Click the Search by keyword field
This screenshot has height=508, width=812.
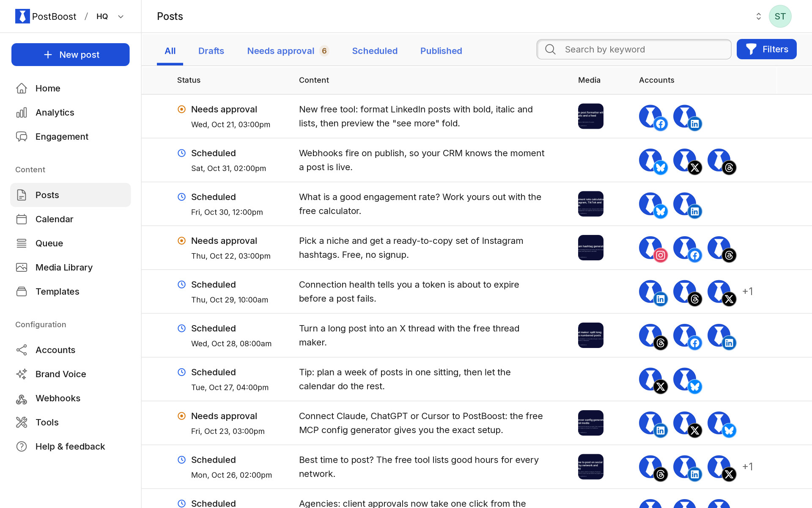point(634,50)
